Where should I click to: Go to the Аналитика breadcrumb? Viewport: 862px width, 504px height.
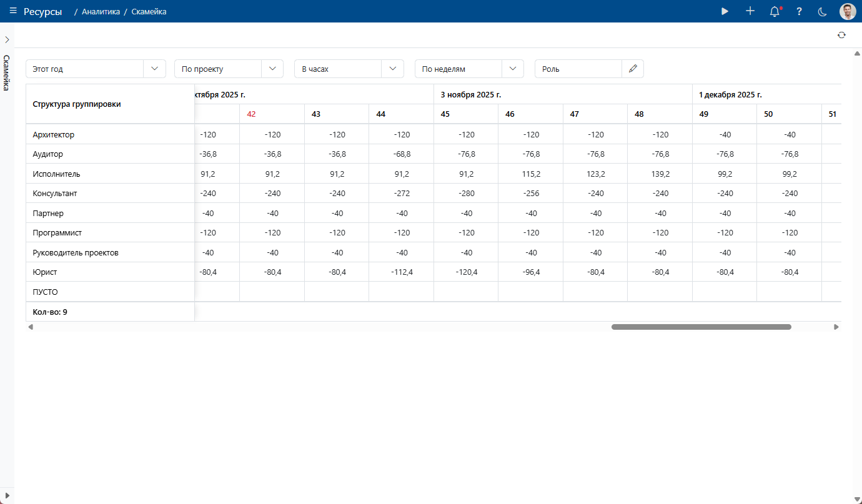pos(101,11)
